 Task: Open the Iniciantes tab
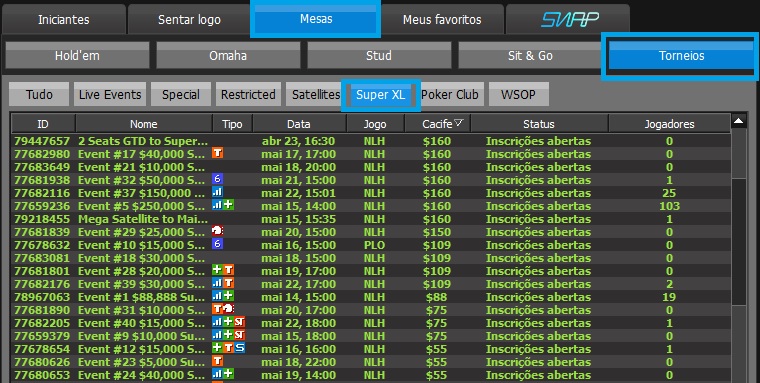[x=63, y=19]
